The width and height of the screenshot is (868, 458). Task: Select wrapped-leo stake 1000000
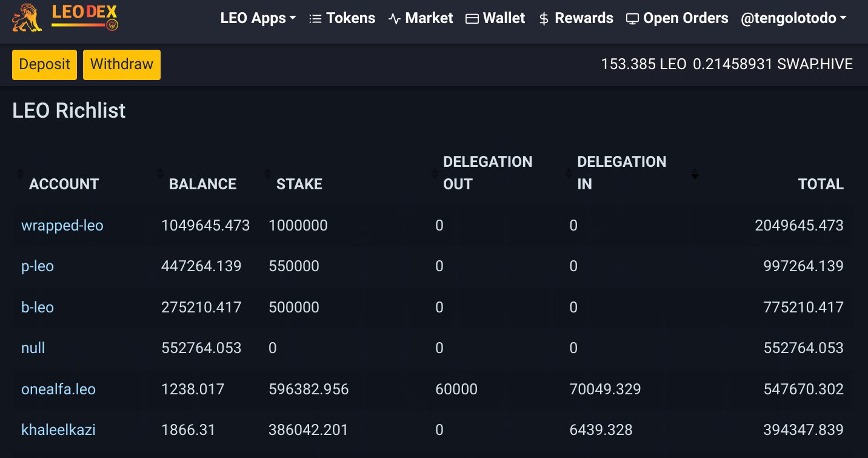298,226
